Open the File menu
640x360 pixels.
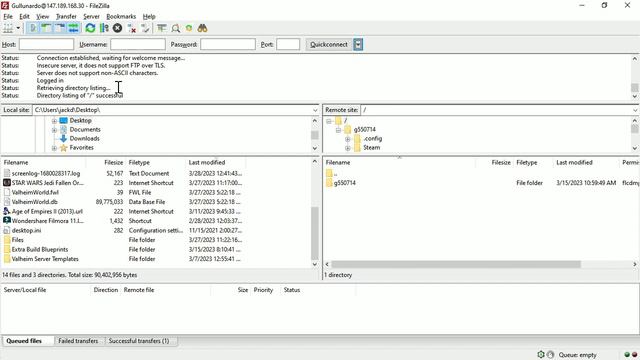click(x=8, y=16)
